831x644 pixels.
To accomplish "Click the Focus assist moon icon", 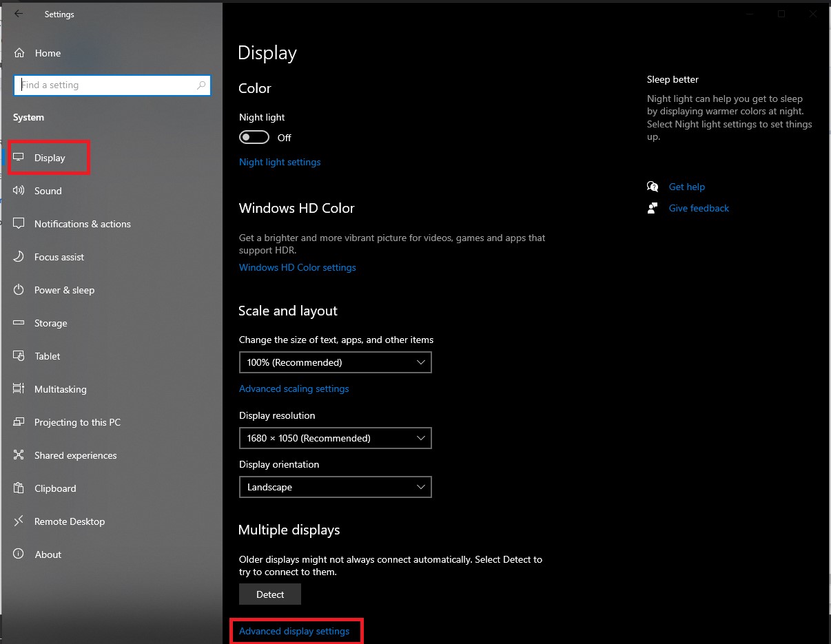I will (x=19, y=257).
